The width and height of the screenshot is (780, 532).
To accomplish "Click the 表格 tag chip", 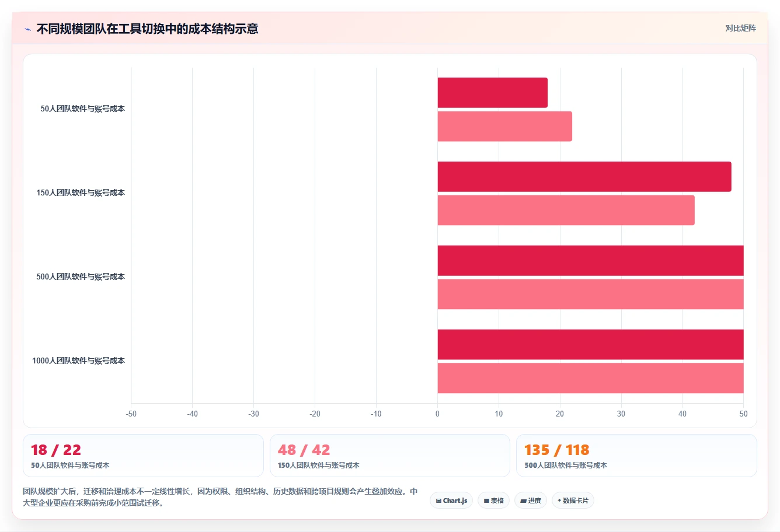I will 494,501.
